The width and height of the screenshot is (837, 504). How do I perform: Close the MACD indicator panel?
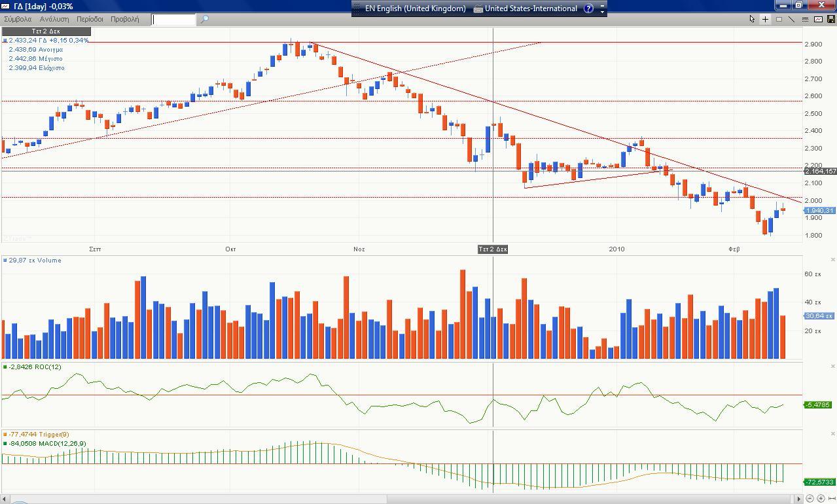click(x=832, y=434)
